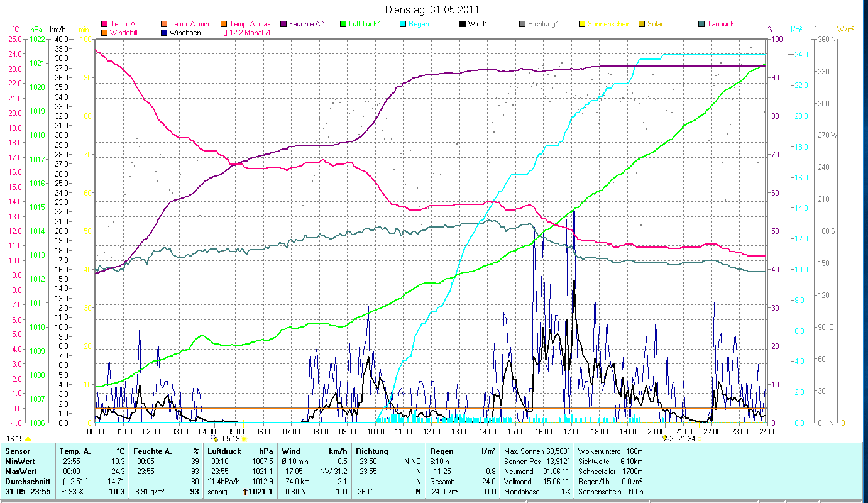Image resolution: width=868 pixels, height=503 pixels.
Task: Click the 0 Bft N wind value
Action: [x=296, y=491]
